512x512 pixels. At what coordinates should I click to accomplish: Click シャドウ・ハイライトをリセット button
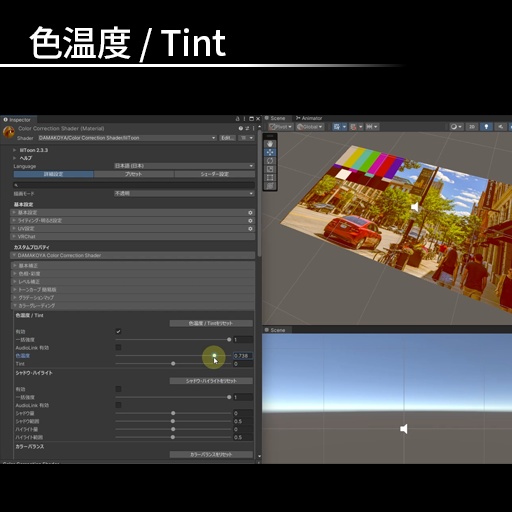[x=211, y=381]
